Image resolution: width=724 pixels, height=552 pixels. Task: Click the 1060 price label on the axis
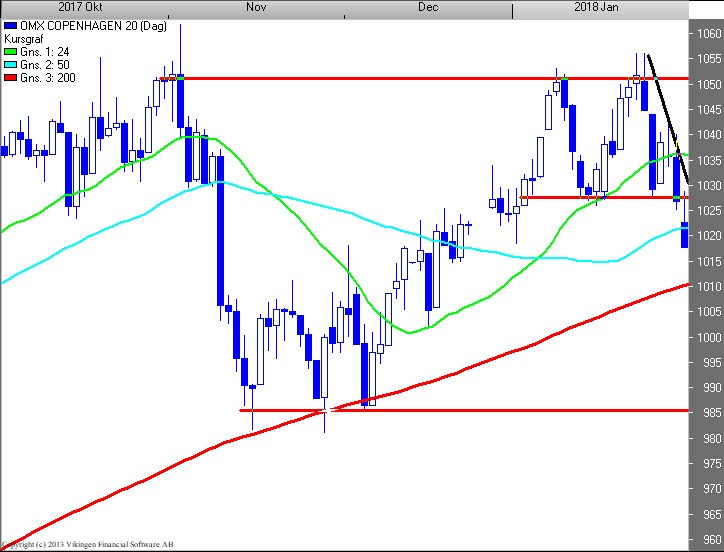tap(708, 33)
